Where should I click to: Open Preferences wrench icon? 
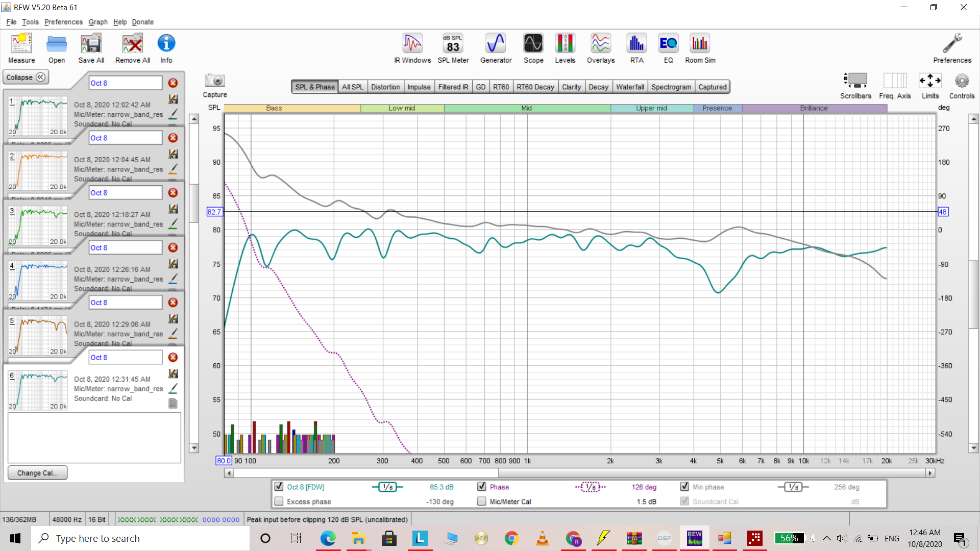pyautogui.click(x=952, y=48)
